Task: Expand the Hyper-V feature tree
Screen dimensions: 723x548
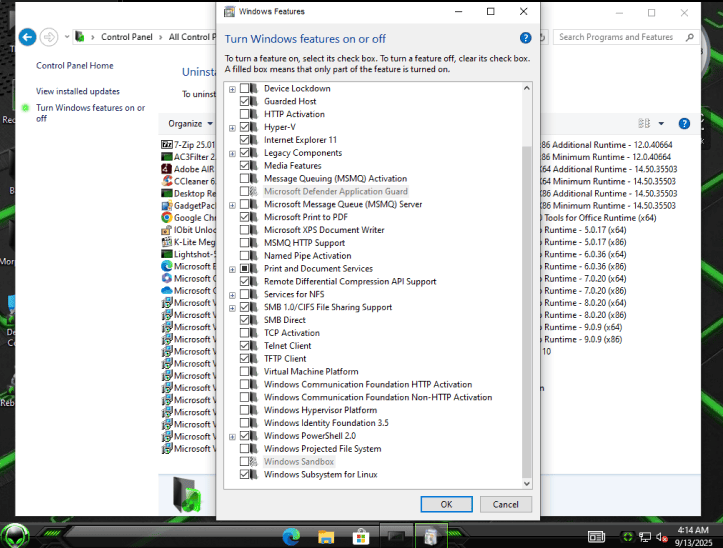Action: (x=232, y=128)
